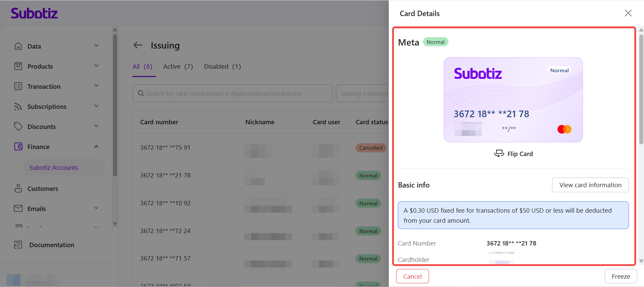The height and width of the screenshot is (287, 644).
Task: Click the fixed fee notice banner
Action: (513, 215)
